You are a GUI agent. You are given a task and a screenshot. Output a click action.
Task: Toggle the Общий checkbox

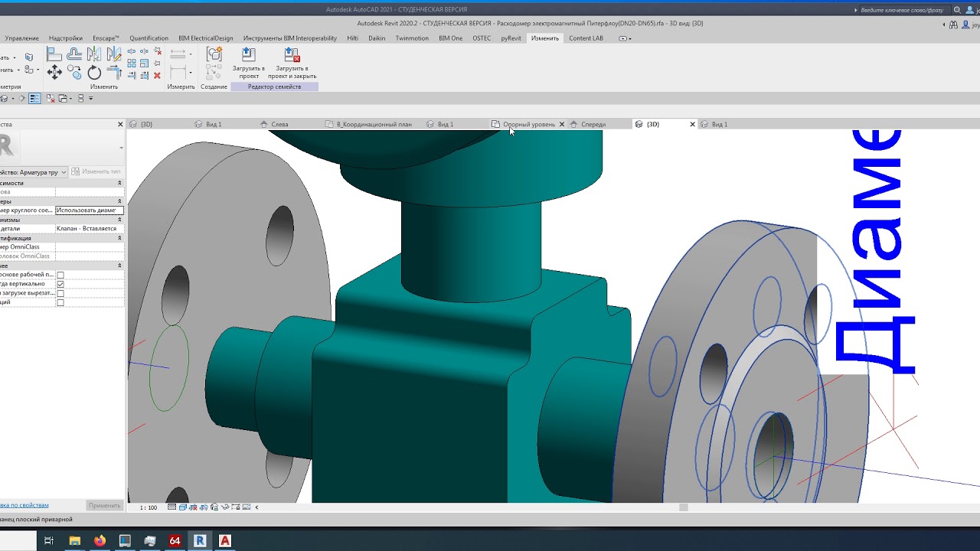click(x=60, y=302)
